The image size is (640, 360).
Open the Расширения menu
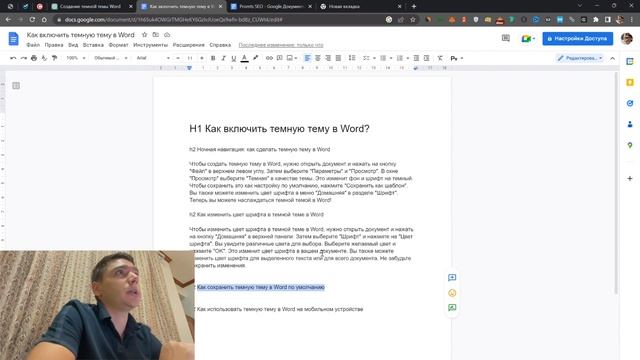[x=188, y=45]
